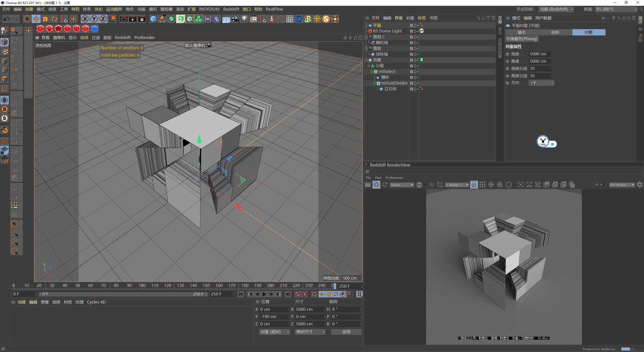Click the light bulb Light object icon
The height and width of the screenshot is (352, 644).
(244, 19)
